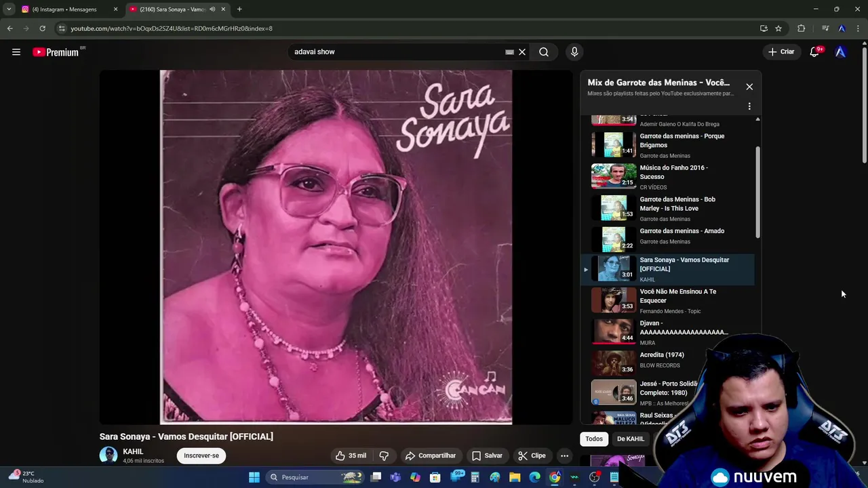Image resolution: width=868 pixels, height=488 pixels.
Task: Install app icon in address bar
Action: [x=764, y=28]
